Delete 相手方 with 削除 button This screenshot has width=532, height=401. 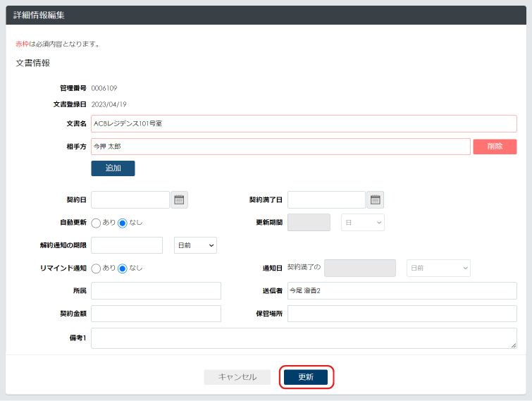pos(495,147)
